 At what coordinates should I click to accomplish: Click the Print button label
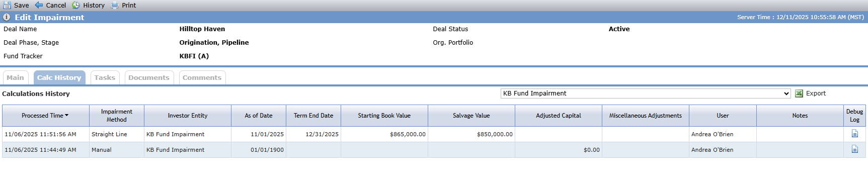click(x=129, y=5)
